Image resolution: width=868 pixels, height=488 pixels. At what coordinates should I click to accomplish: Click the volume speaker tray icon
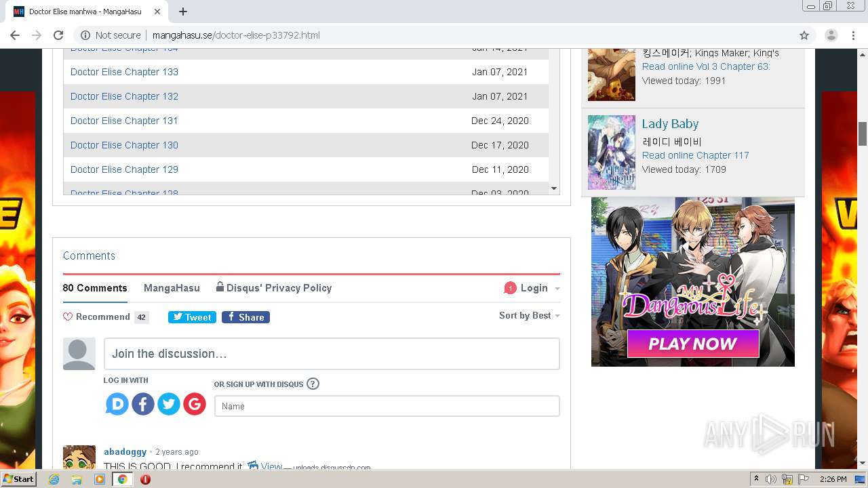[x=771, y=479]
